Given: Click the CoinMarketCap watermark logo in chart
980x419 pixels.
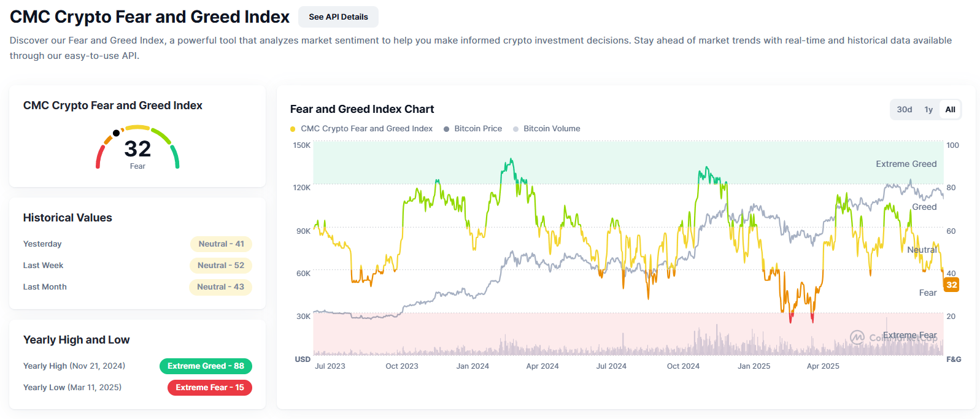Looking at the screenshot, I should [x=857, y=337].
